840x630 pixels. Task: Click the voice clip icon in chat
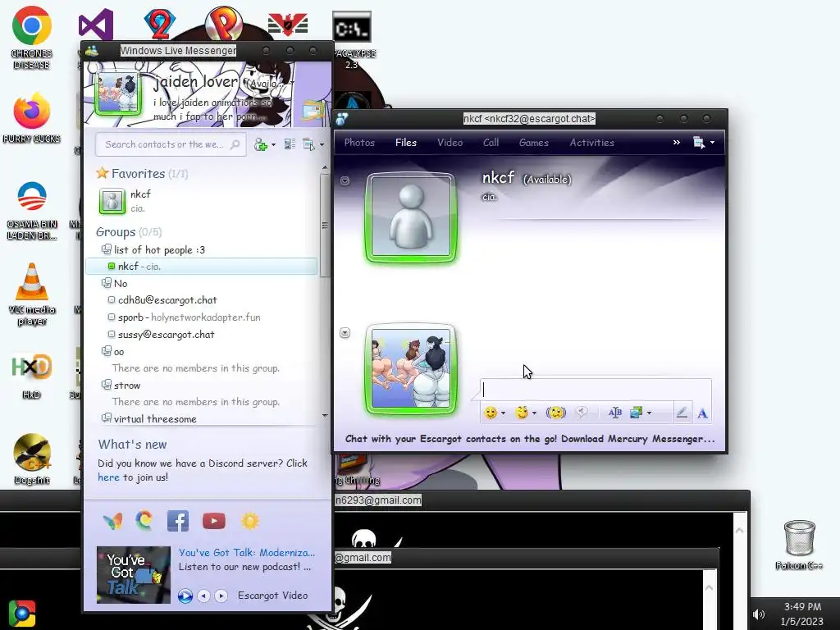[x=582, y=412]
